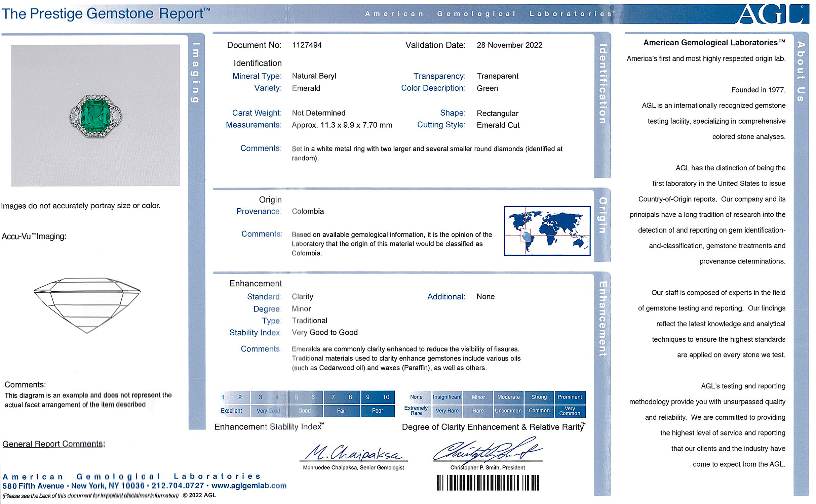Click the vertical Enhancement tab label
The image size is (816, 504).
point(603,319)
